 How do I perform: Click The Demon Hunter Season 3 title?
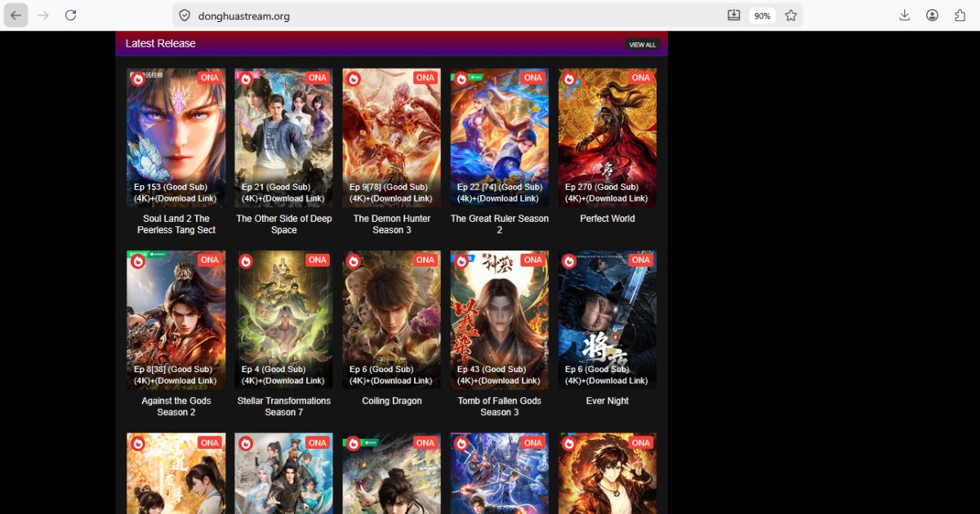[392, 224]
